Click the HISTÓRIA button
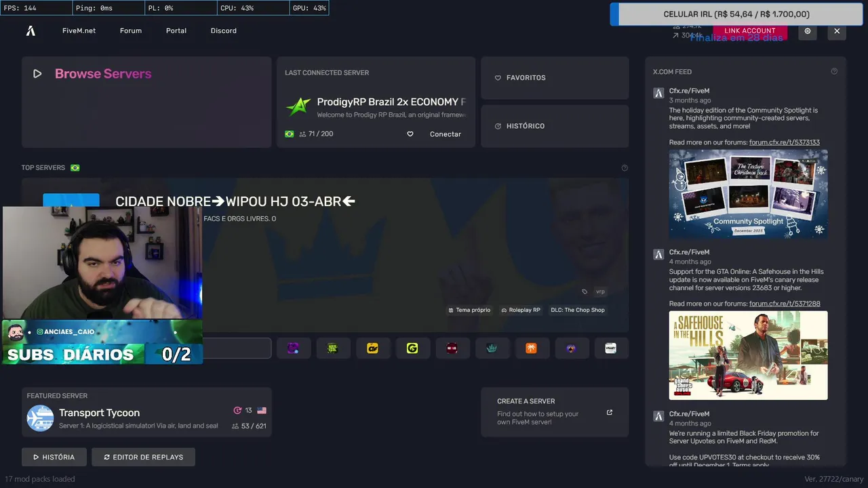This screenshot has width=868, height=488. point(54,457)
